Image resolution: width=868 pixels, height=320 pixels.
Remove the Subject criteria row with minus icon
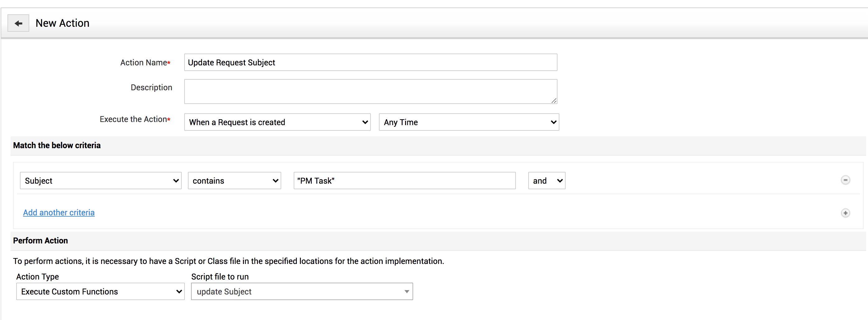[845, 180]
